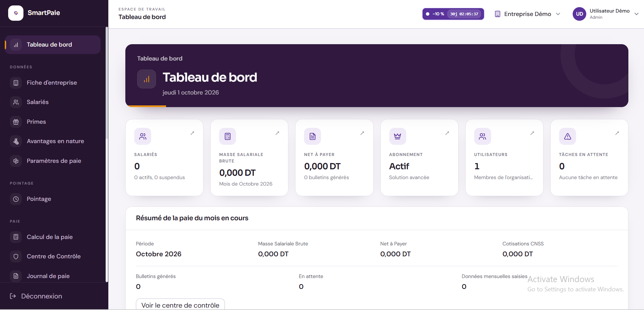644x310 pixels.
Task: Click the Masse salariale brute calculator icon
Action: click(x=228, y=136)
